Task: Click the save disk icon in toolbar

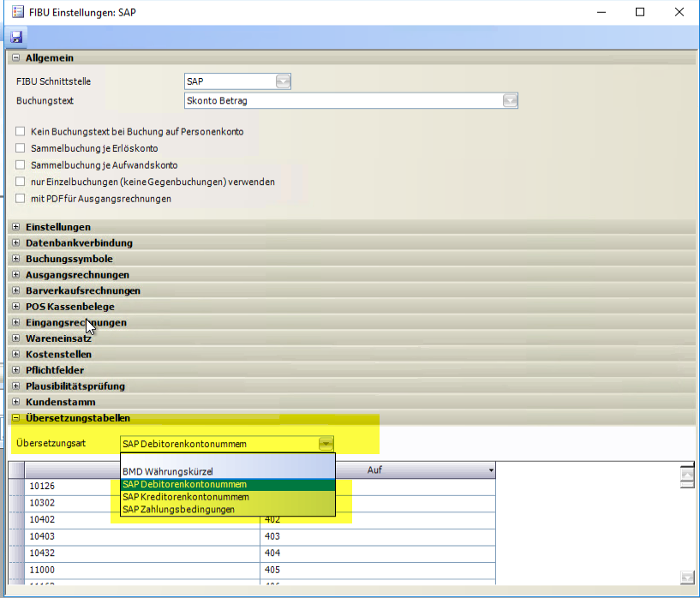Action: click(x=15, y=38)
